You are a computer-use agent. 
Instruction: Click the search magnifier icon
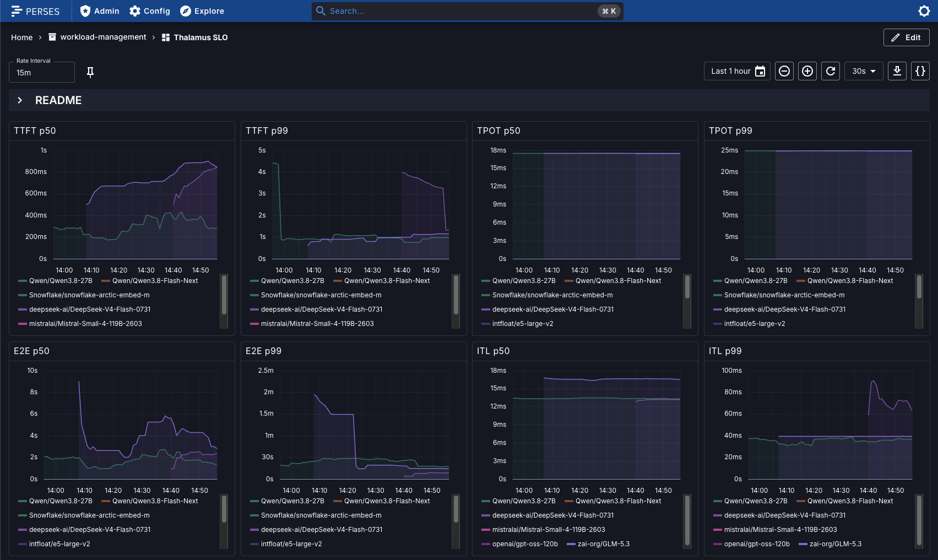(x=321, y=10)
